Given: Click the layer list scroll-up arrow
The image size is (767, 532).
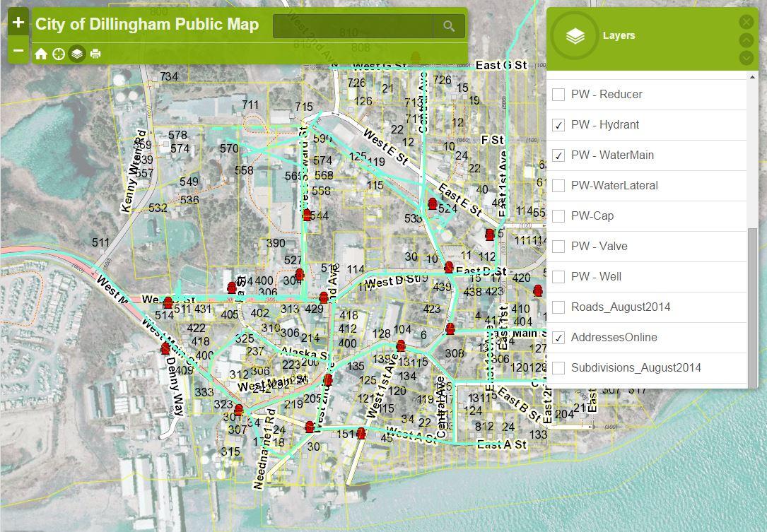Looking at the screenshot, I should pos(752,77).
